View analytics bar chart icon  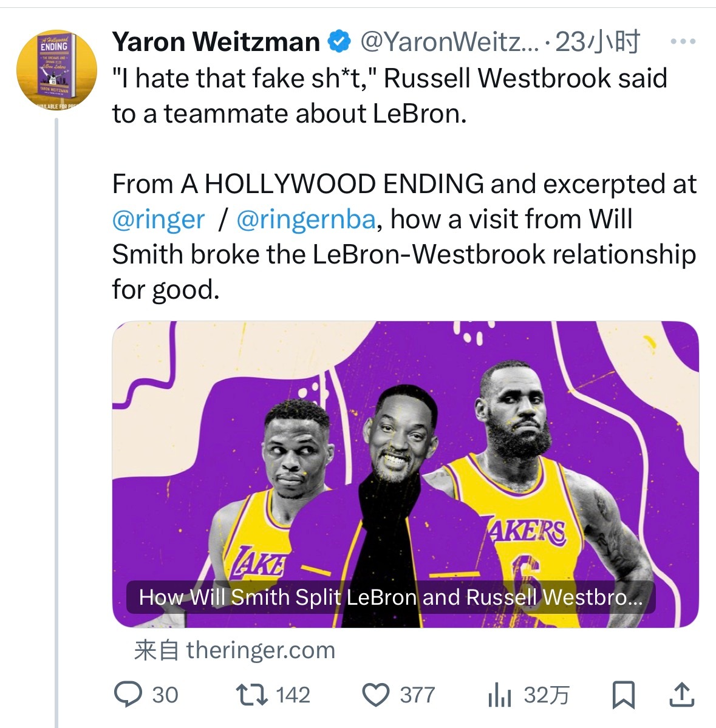[x=500, y=695]
